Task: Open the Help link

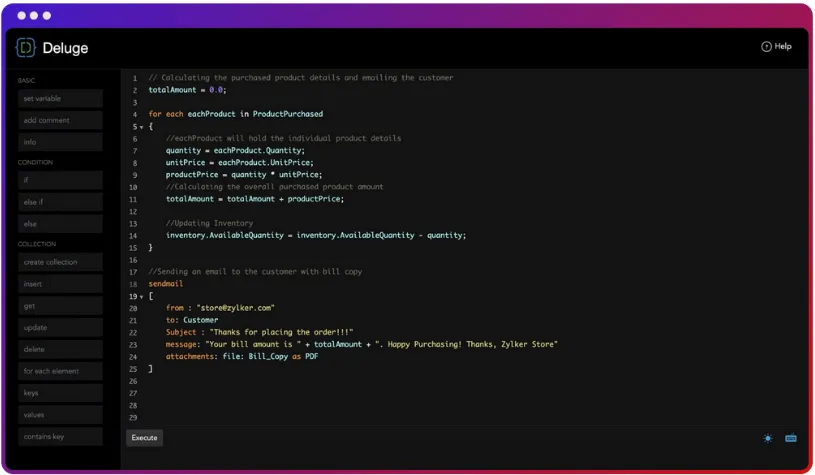Action: [x=777, y=46]
